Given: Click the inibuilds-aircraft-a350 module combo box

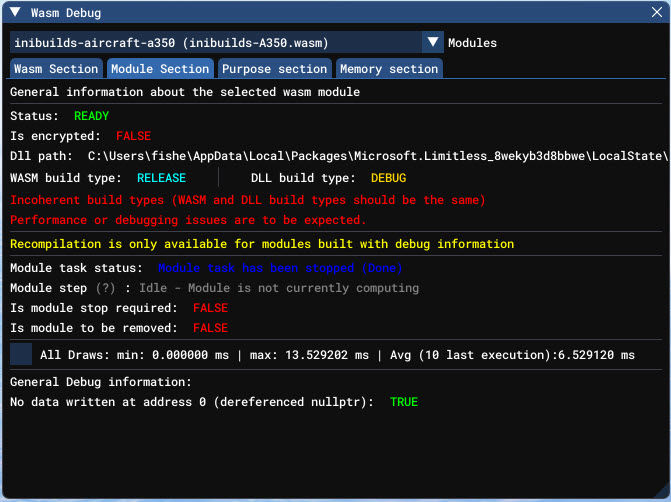Looking at the screenshot, I should pyautogui.click(x=215, y=42).
